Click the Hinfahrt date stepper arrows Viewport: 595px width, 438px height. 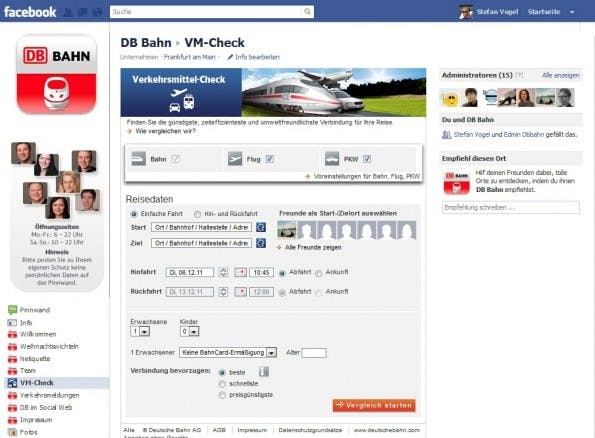point(223,272)
